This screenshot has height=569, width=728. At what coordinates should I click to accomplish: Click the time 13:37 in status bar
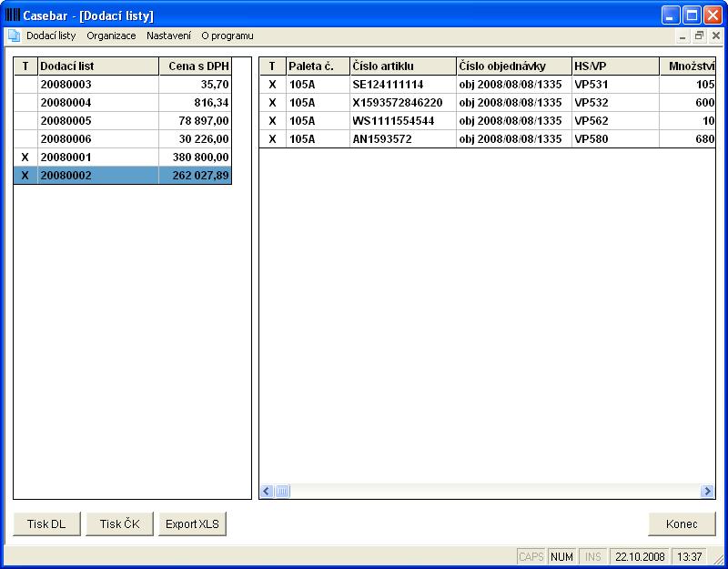pos(690,556)
